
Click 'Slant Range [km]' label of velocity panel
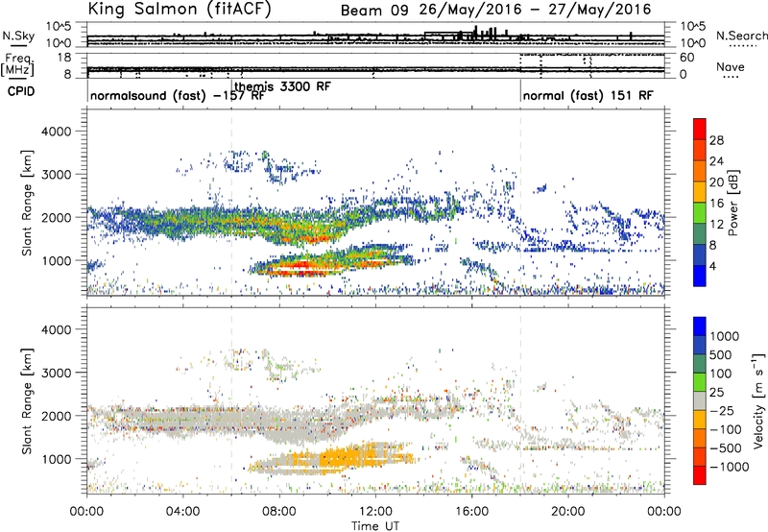27,401
